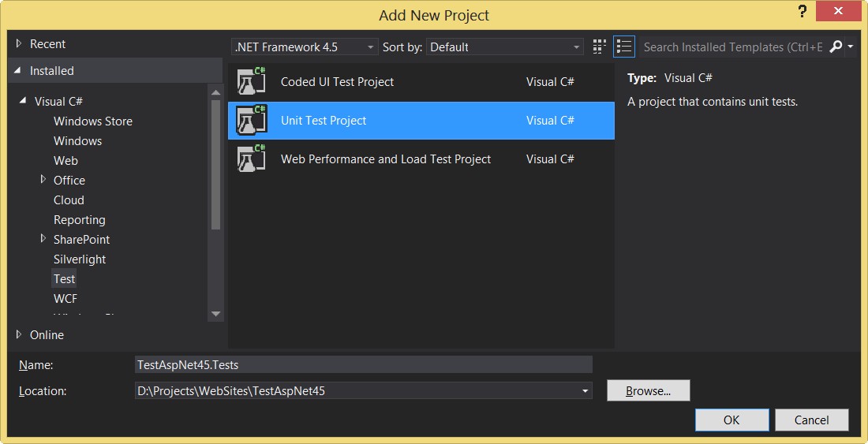Click the Unit Test Project flask icon
Viewport: 868px width, 444px height.
pos(252,120)
